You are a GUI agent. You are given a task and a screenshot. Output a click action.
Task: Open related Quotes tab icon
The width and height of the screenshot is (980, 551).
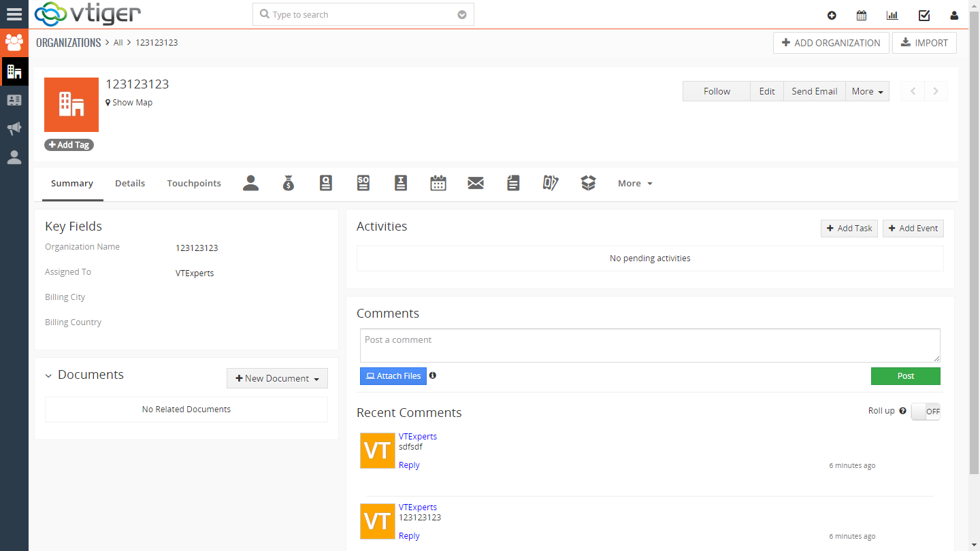(x=326, y=183)
